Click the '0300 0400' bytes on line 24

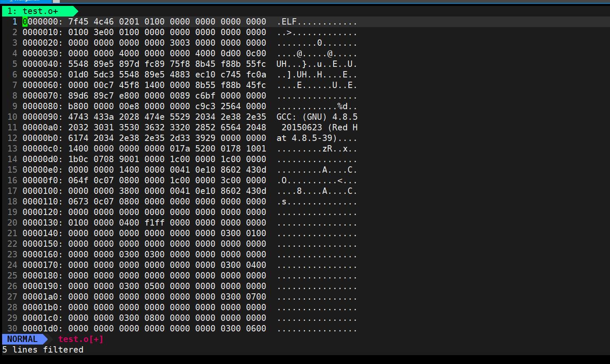click(243, 265)
